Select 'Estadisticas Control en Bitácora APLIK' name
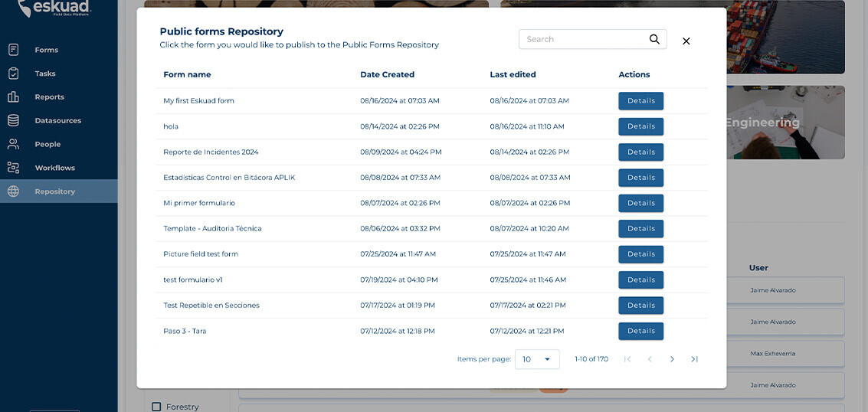Image resolution: width=868 pixels, height=412 pixels. [229, 178]
